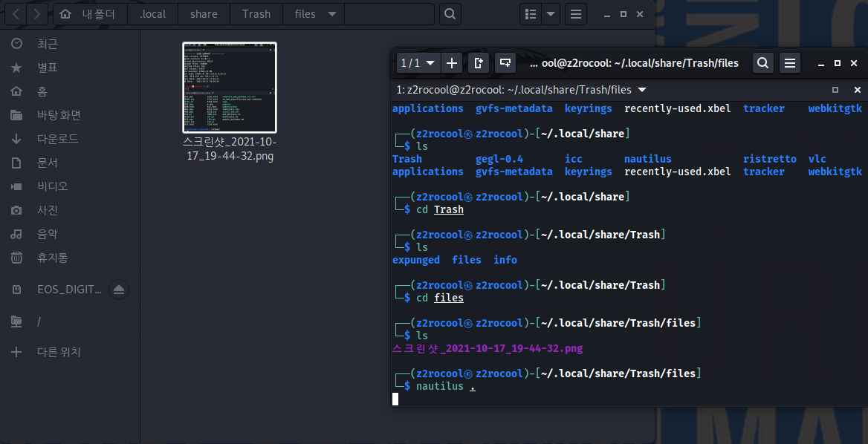Open terminal session switcher 1 / 1
This screenshot has width=868, height=444.
(x=418, y=63)
